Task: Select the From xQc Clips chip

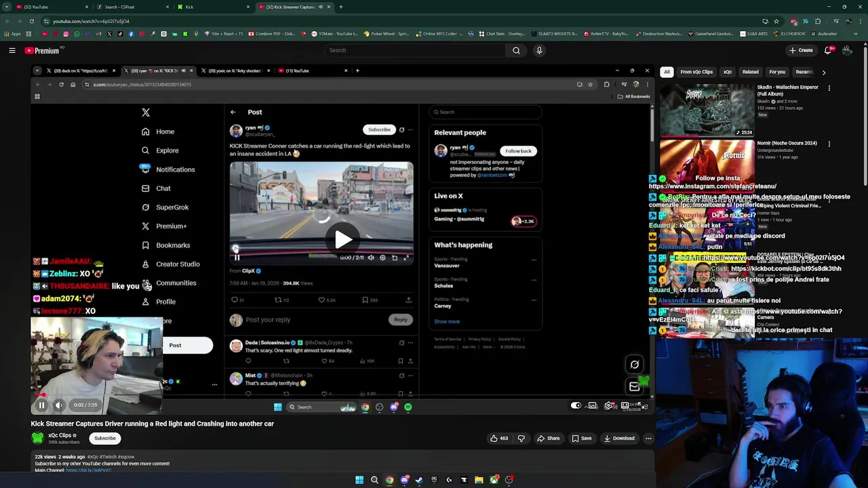Action: [696, 72]
